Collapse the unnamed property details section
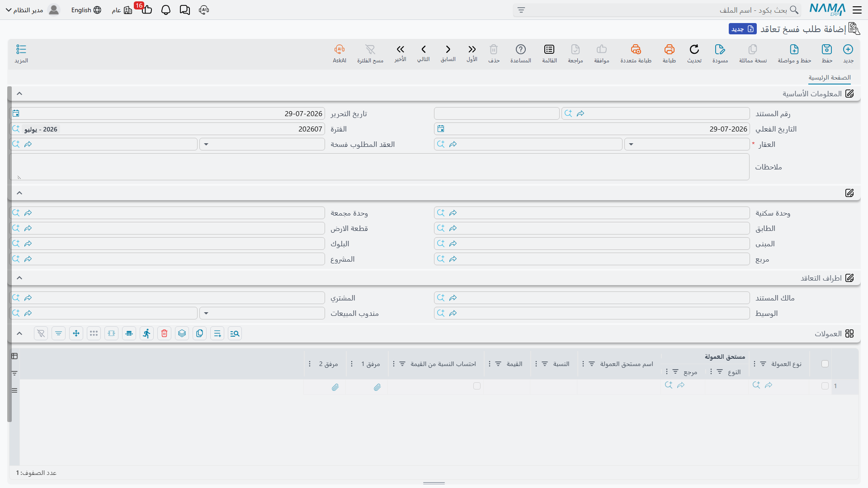Screen dimensions: 868x488 tap(19, 193)
